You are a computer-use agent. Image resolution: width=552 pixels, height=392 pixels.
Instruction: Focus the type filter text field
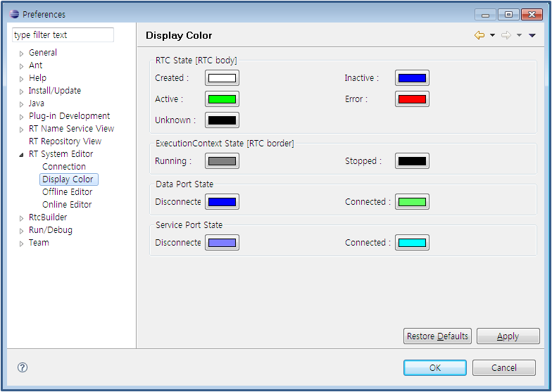tap(63, 35)
